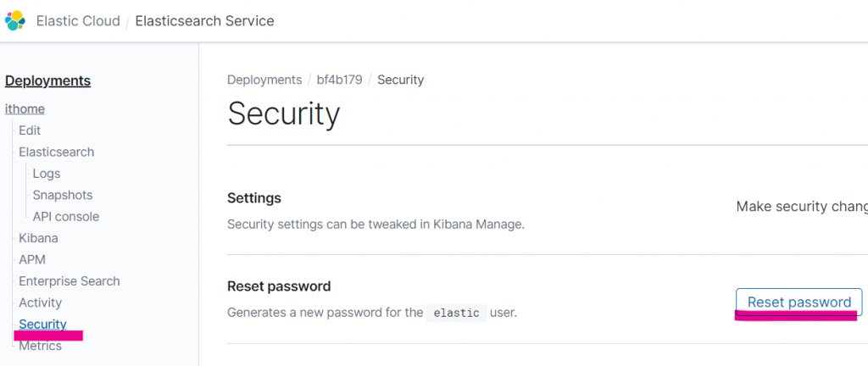Click the Security breadcrumb item
Viewport: 868px width, 366px height.
tap(400, 80)
